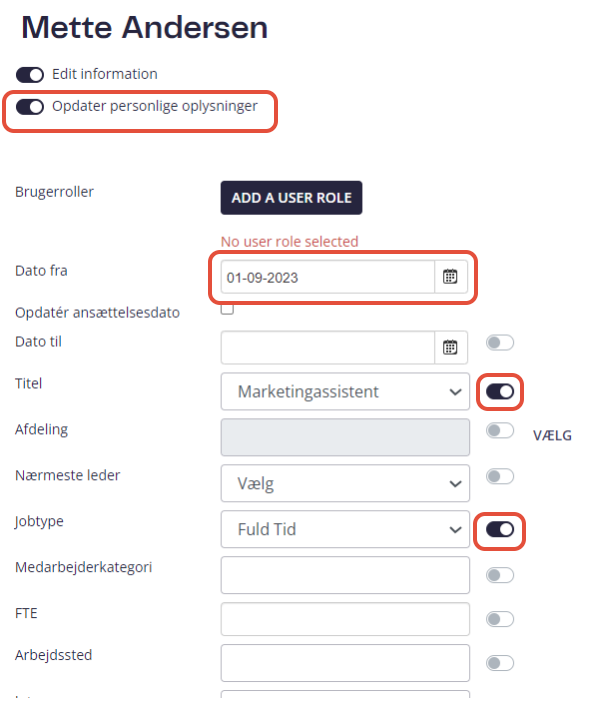Click the ADD A USER ROLE button
The image size is (602, 701).
291,198
